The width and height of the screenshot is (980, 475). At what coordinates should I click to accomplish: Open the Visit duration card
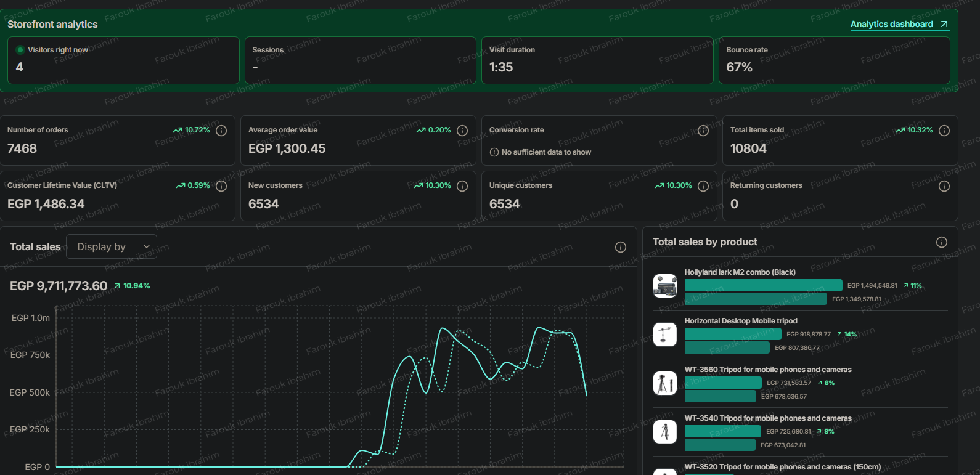coord(597,60)
